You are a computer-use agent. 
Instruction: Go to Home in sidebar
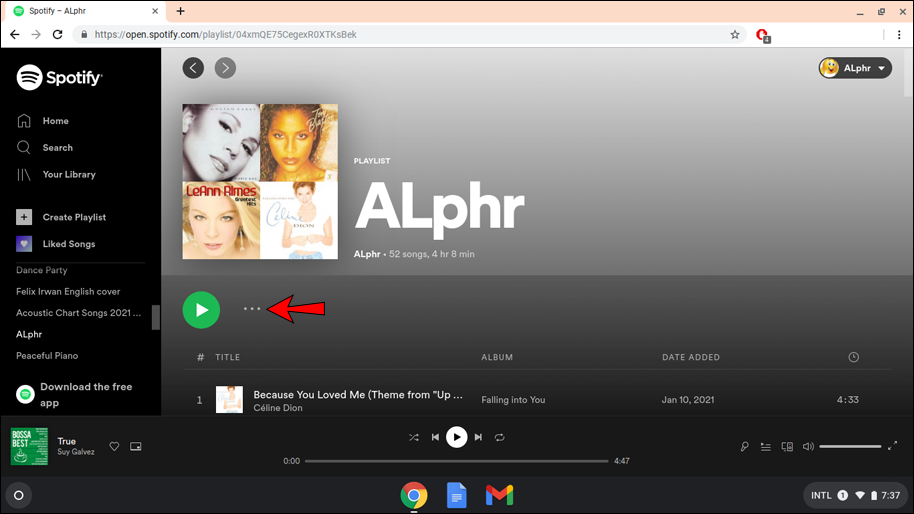pyautogui.click(x=55, y=121)
